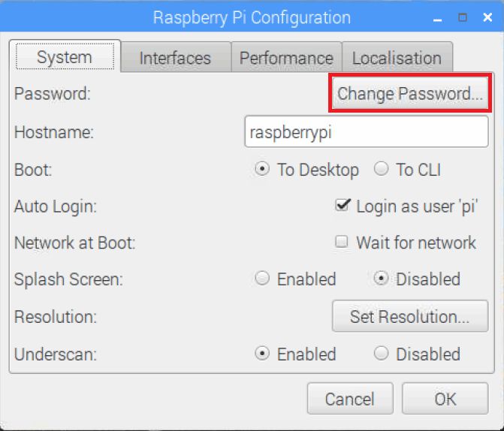Select Enabled for Underscan
Screen dimensions: 504x431
click(x=262, y=354)
